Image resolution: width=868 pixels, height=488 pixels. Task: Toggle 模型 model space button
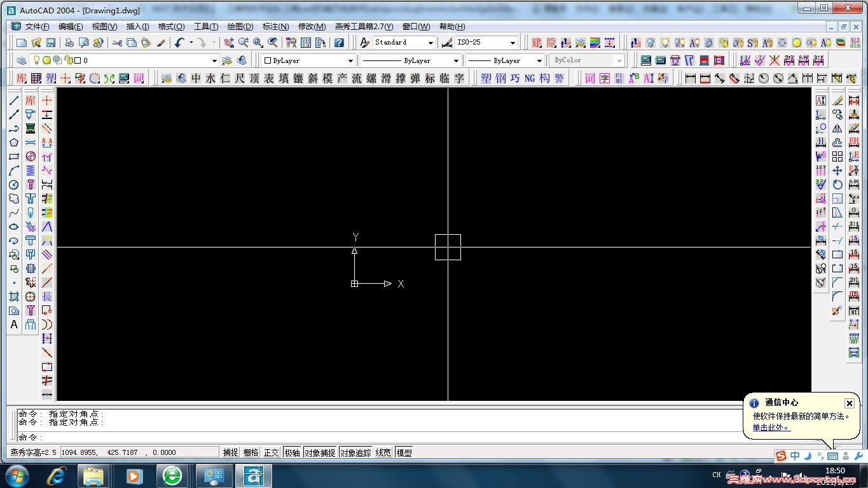click(x=404, y=452)
